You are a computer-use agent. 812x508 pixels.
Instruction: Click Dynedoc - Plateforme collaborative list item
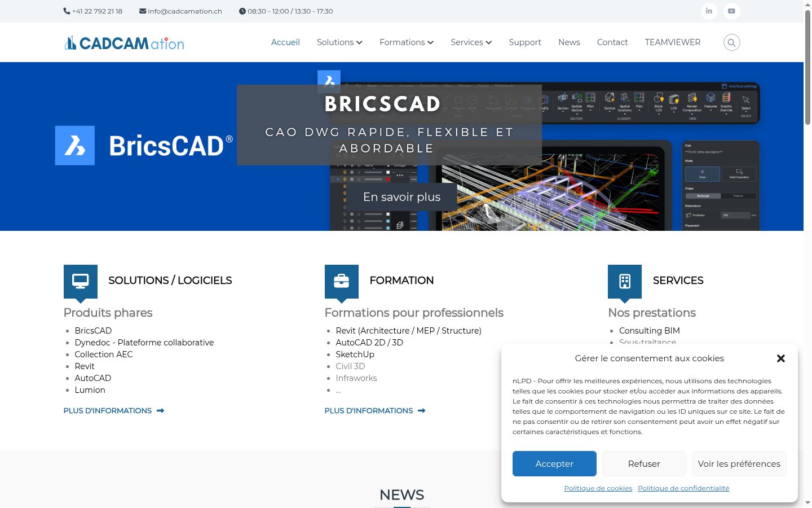coord(144,343)
